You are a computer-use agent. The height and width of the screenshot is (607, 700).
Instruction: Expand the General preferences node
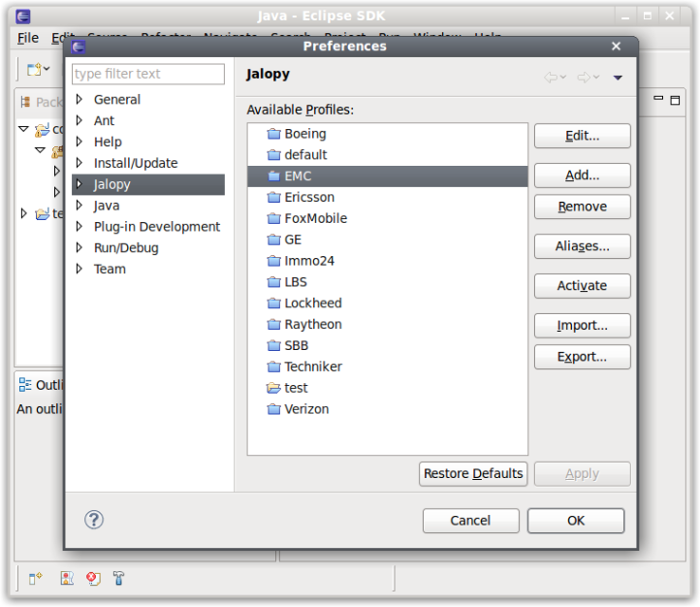(x=80, y=99)
